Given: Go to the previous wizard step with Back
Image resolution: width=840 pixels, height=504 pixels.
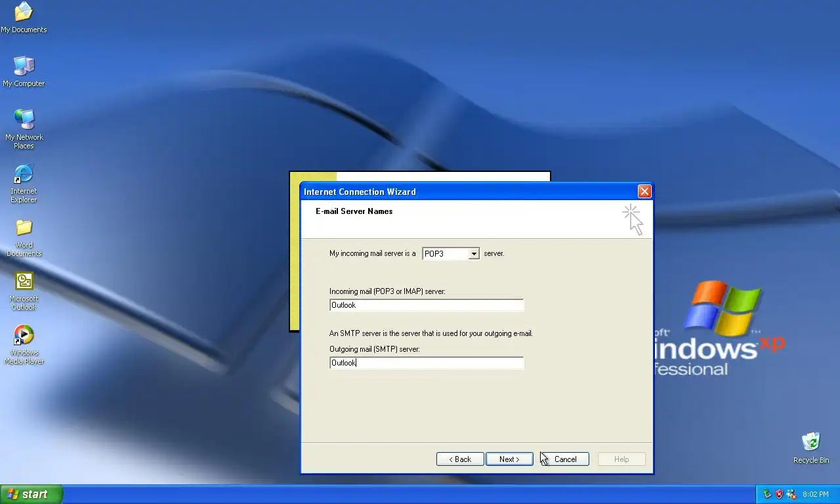Looking at the screenshot, I should point(460,459).
